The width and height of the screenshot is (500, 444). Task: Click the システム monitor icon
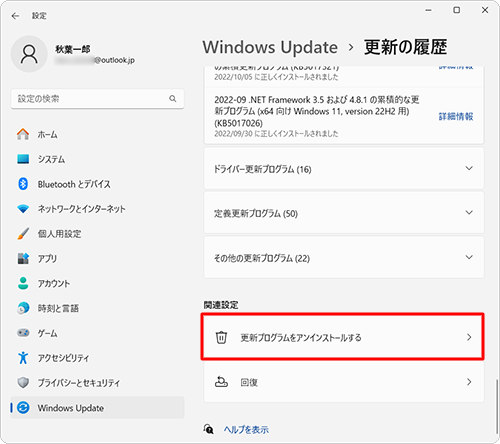pos(23,159)
